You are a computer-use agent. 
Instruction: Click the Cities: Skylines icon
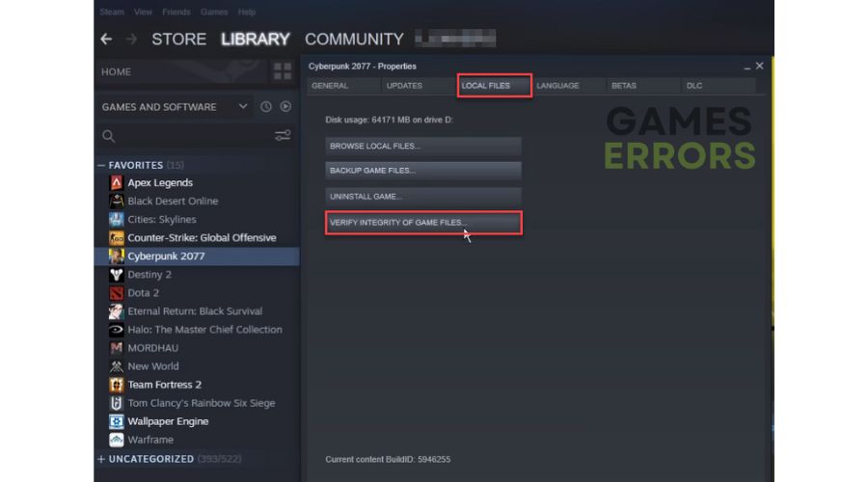(x=117, y=219)
